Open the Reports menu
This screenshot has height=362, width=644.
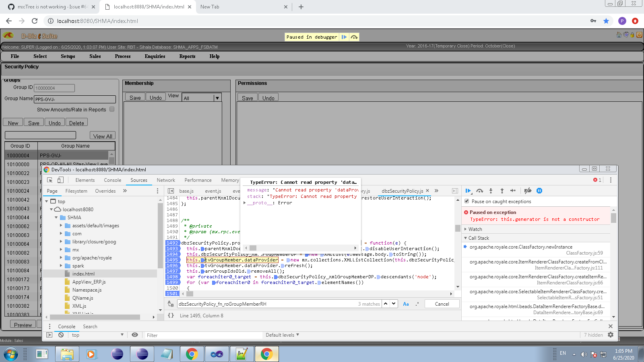click(x=187, y=56)
